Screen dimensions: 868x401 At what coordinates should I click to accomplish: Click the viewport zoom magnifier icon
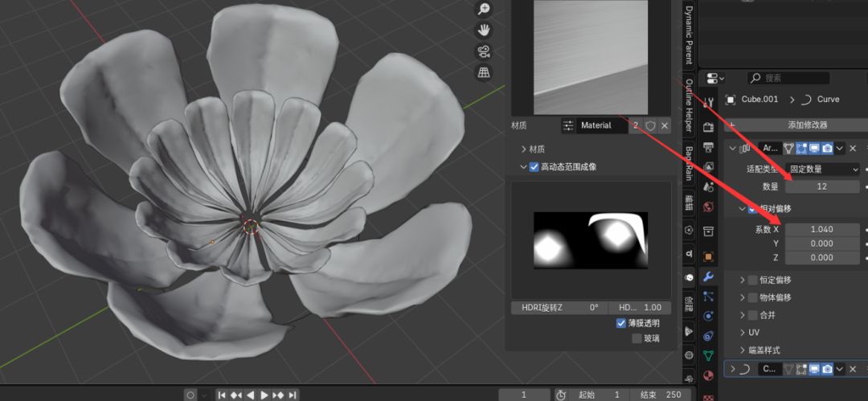tap(484, 9)
